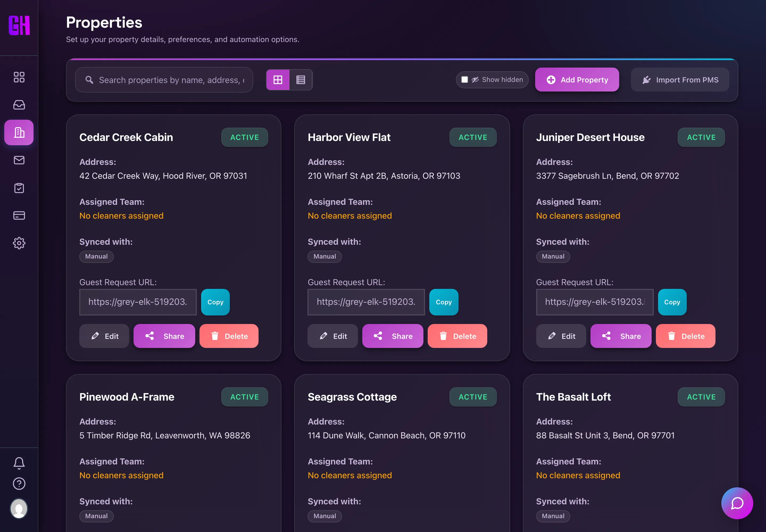766x532 pixels.
Task: Click address 42 Cedar Creek Way, Hood River
Action: tap(163, 176)
